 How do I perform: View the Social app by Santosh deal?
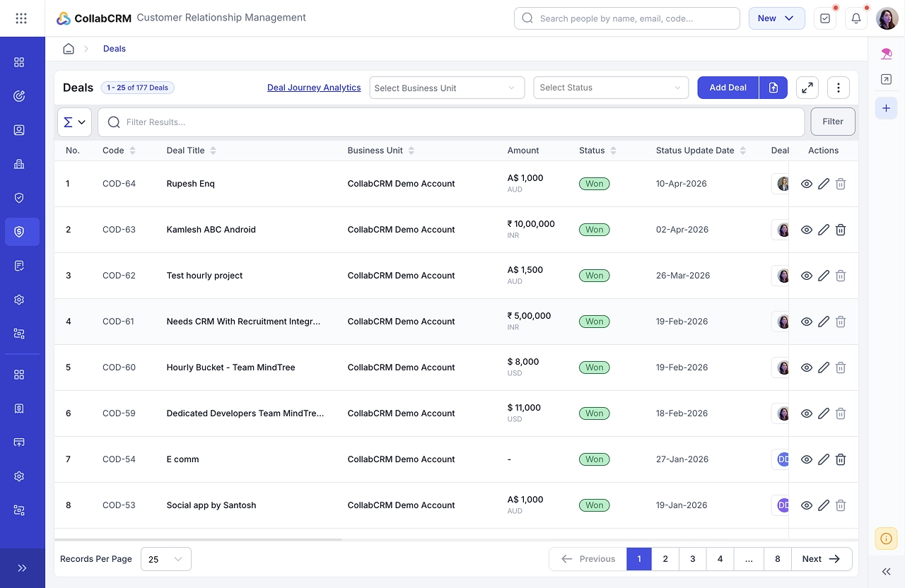[x=807, y=505]
